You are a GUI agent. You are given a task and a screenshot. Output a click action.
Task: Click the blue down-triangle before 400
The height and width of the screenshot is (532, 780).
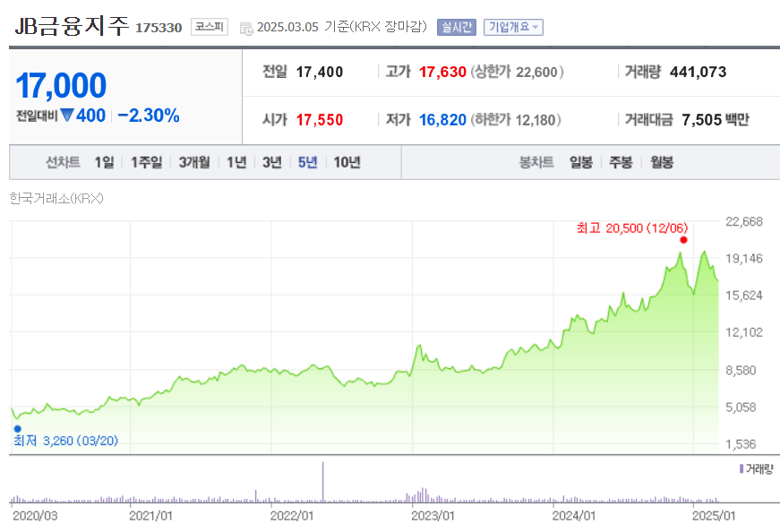click(x=66, y=116)
